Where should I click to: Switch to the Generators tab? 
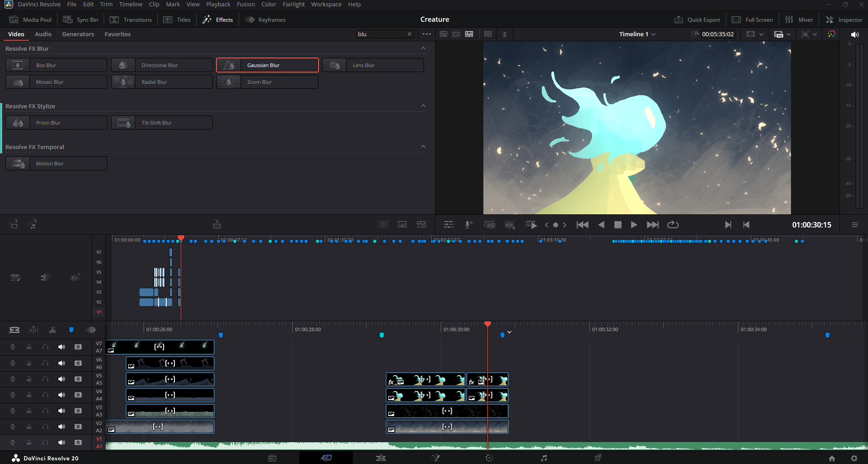(x=78, y=34)
